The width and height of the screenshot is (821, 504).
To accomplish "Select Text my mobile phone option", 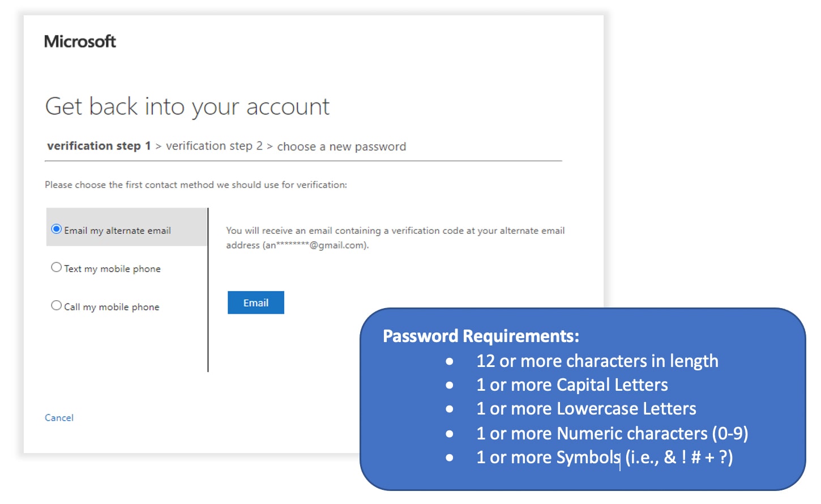I will click(x=57, y=267).
